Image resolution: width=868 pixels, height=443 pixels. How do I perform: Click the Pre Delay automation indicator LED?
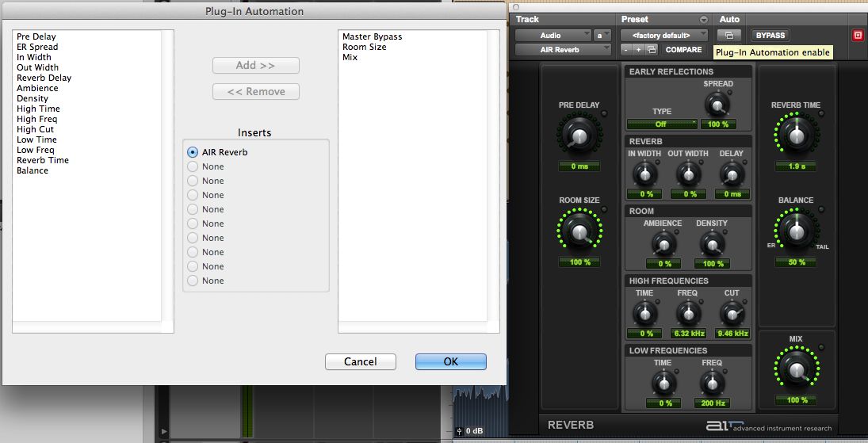(604, 113)
